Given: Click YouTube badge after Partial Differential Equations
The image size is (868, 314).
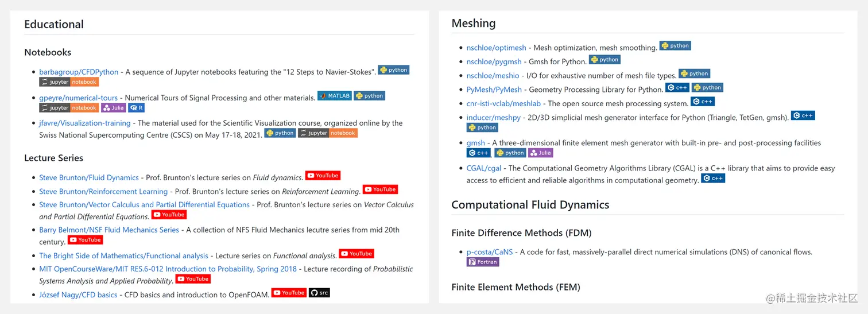Looking at the screenshot, I should [169, 215].
